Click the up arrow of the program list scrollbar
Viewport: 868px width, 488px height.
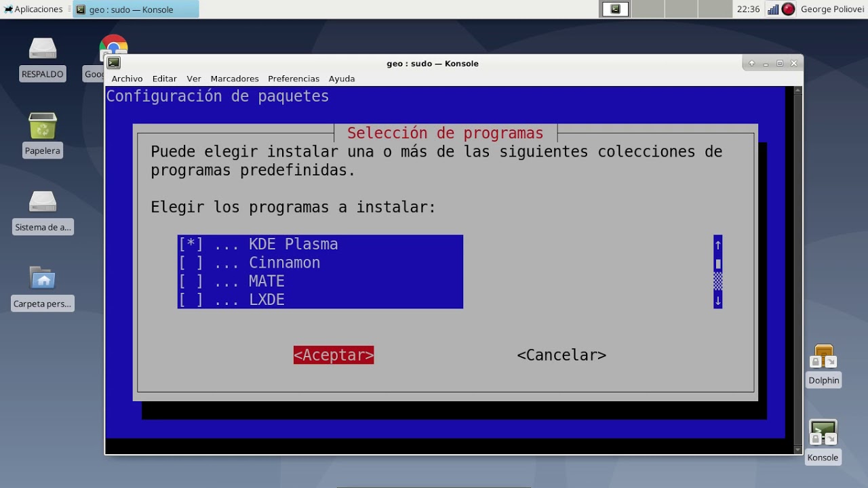(718, 244)
